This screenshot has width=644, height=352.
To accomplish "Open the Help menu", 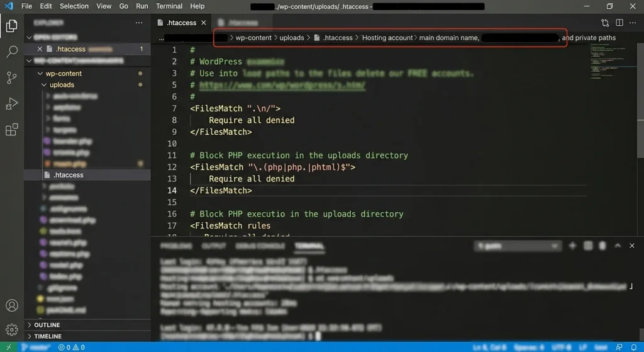I will 197,6.
